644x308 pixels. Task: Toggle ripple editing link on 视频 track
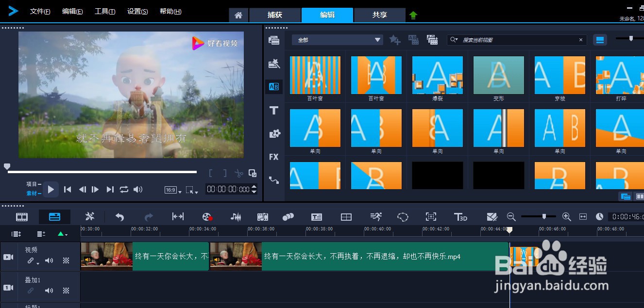coord(32,261)
